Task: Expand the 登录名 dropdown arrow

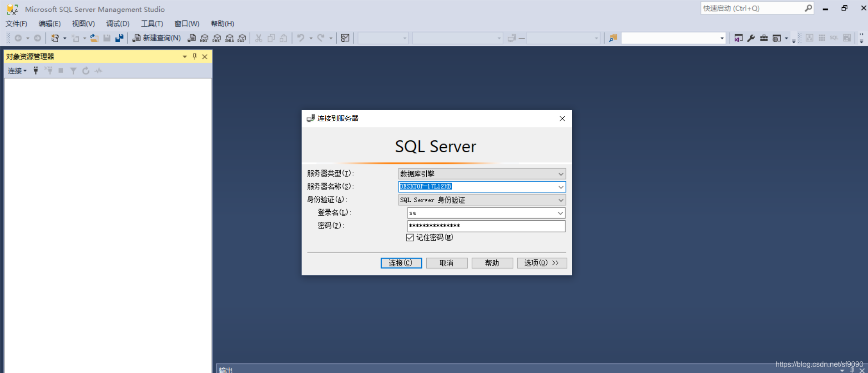Action: click(x=561, y=213)
